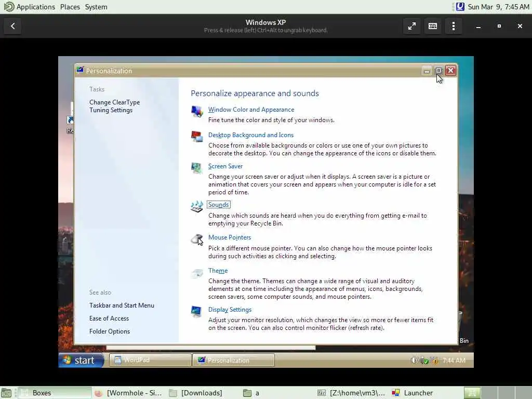Click the Display Settings monitor icon
This screenshot has width=532, height=399.
tap(197, 311)
